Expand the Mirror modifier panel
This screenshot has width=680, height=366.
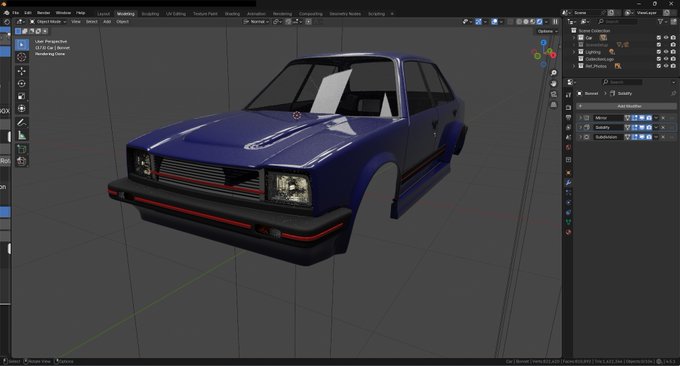581,118
